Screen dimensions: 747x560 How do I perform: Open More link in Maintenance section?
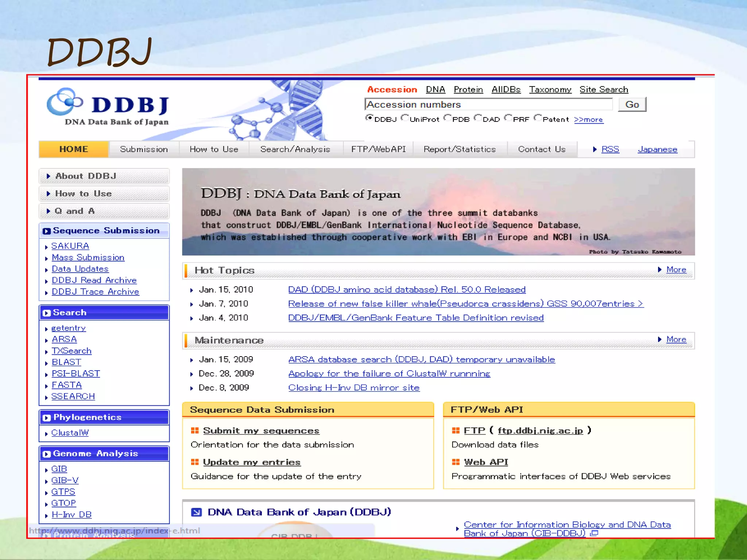point(676,339)
